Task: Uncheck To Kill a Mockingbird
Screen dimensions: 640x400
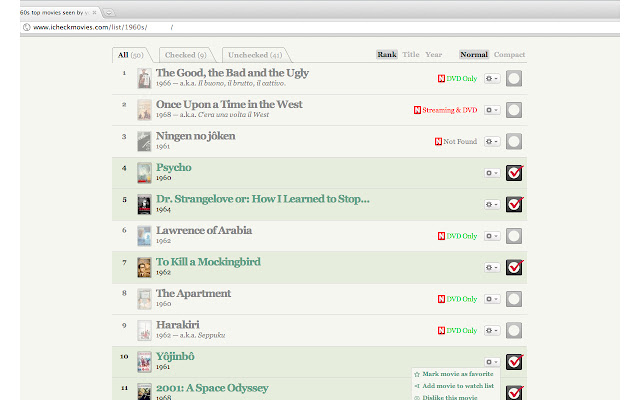Action: [x=514, y=267]
